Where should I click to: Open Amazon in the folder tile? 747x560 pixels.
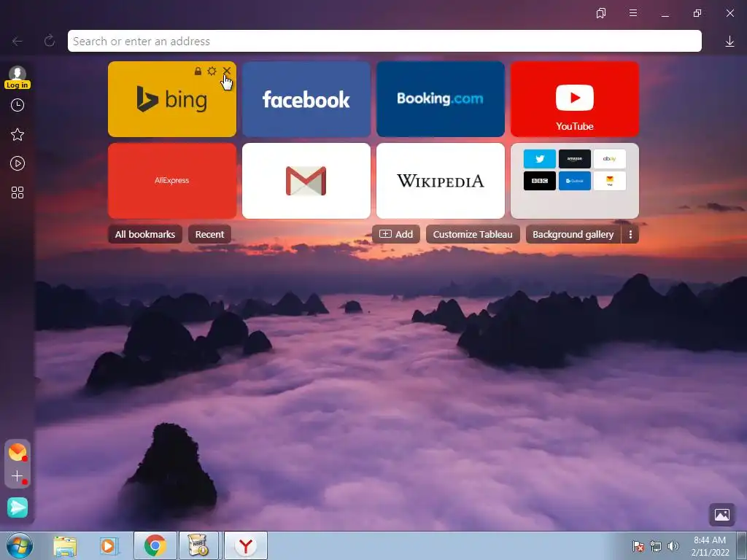[x=575, y=159]
